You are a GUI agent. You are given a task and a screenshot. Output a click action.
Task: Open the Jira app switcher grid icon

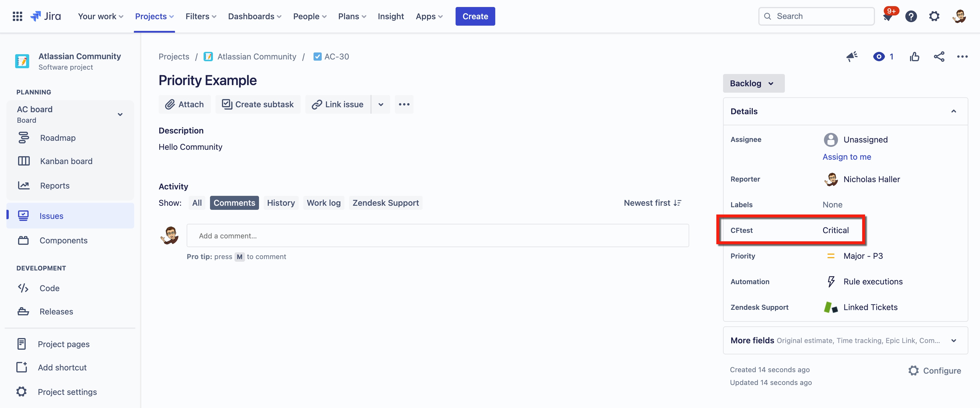17,16
